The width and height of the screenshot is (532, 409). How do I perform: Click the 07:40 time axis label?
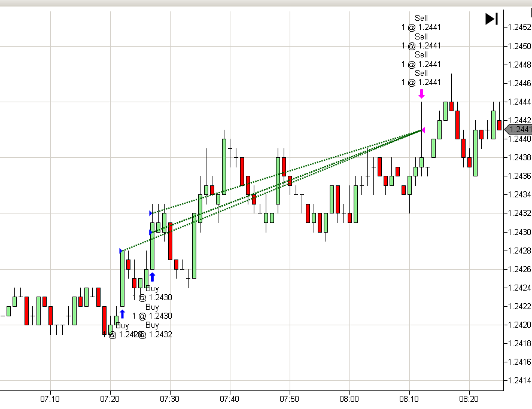(229, 399)
